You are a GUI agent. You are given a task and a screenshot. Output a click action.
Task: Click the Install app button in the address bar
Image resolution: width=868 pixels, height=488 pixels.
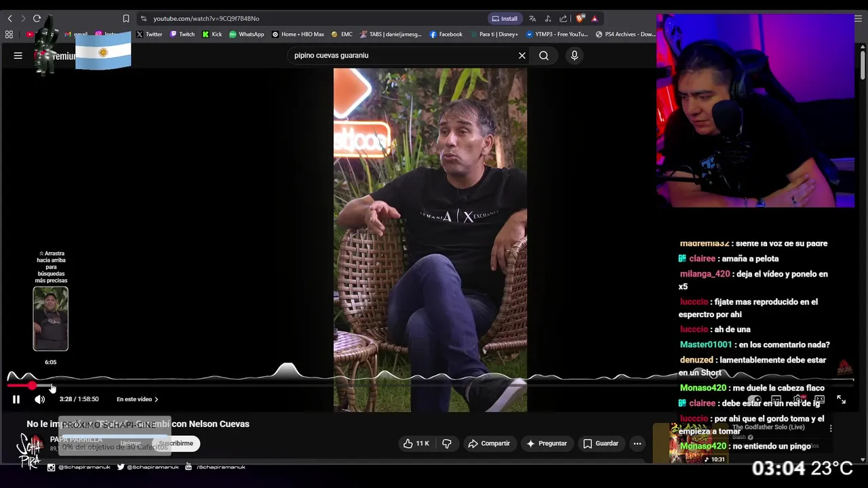[x=505, y=18]
